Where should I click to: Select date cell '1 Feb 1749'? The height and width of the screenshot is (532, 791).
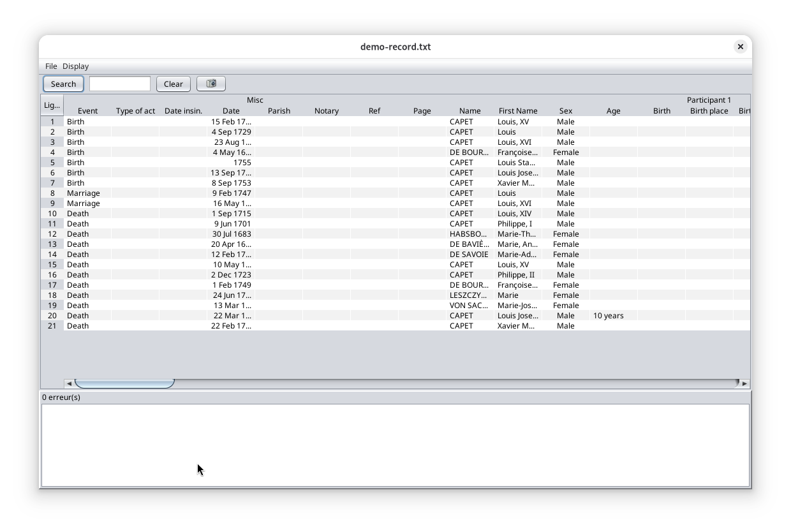click(x=231, y=284)
